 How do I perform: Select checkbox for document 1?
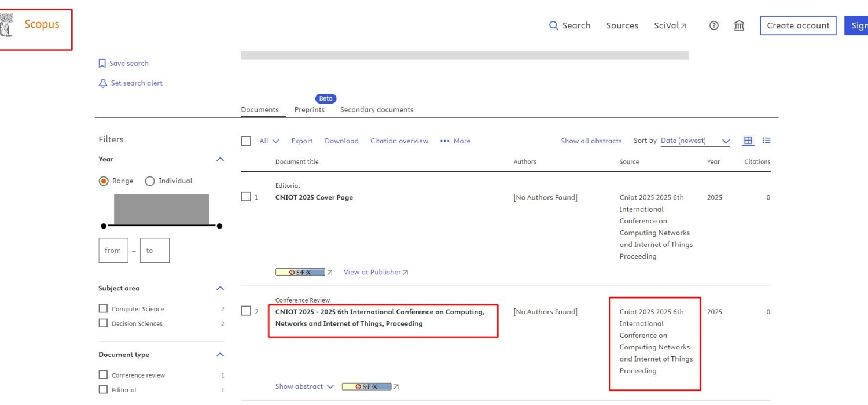(x=246, y=197)
